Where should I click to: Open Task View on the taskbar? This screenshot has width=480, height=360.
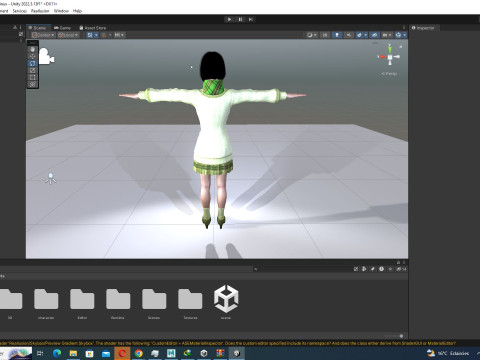click(40, 353)
